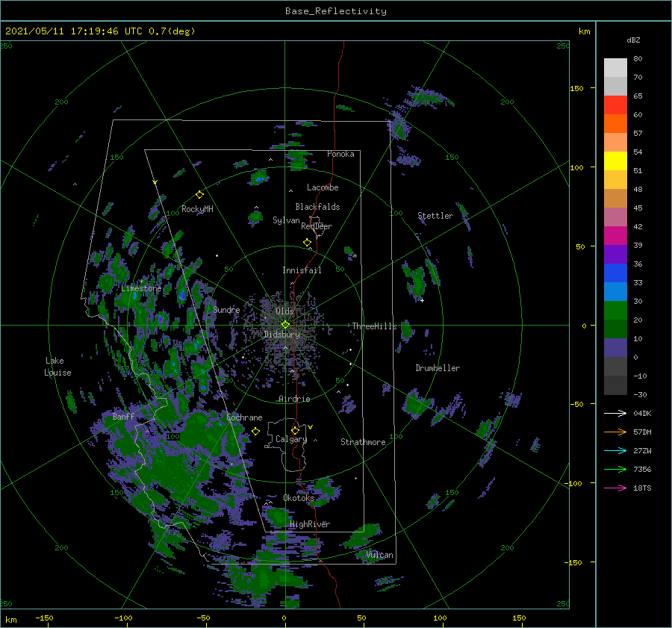Click the Ponoka city label
This screenshot has height=628, width=672.
pos(340,154)
